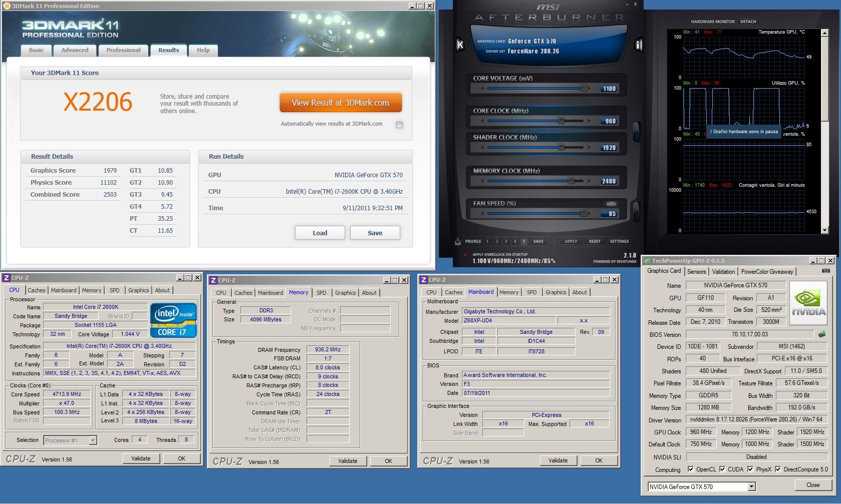Click the first CPU-Z window title icon
This screenshot has width=841, height=504.
7,278
